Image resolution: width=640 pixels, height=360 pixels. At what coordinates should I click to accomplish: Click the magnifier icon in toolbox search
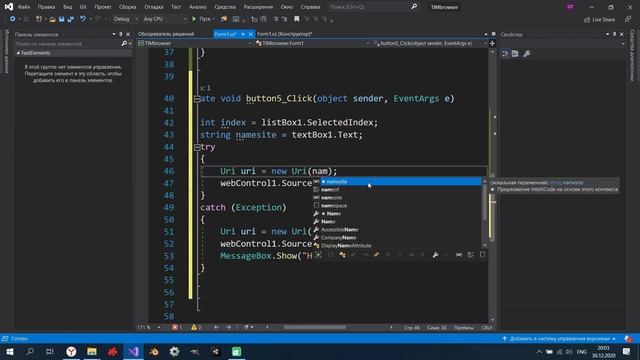[x=124, y=44]
